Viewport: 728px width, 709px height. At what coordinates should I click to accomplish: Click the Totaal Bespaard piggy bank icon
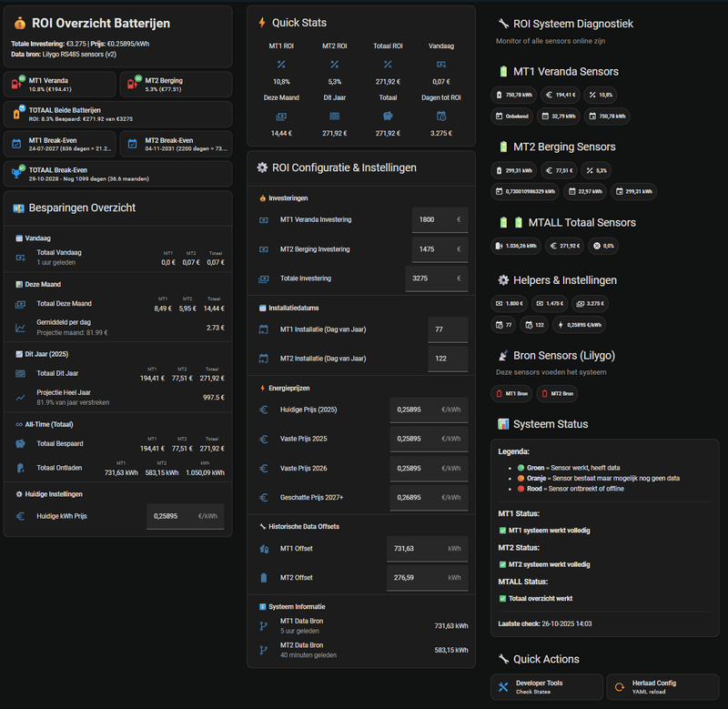click(x=20, y=444)
